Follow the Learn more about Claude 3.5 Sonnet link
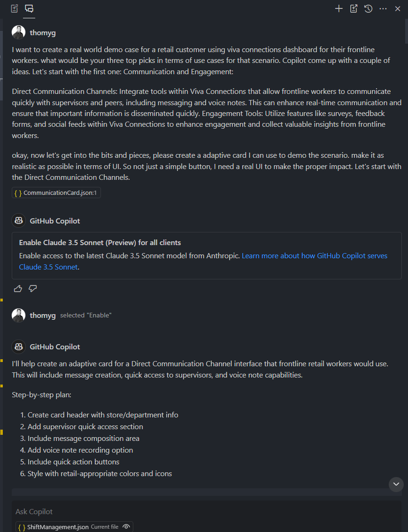Image resolution: width=408 pixels, height=532 pixels. coord(203,261)
